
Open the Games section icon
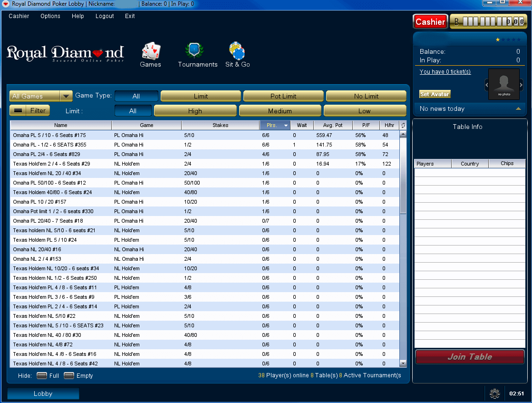pyautogui.click(x=151, y=51)
